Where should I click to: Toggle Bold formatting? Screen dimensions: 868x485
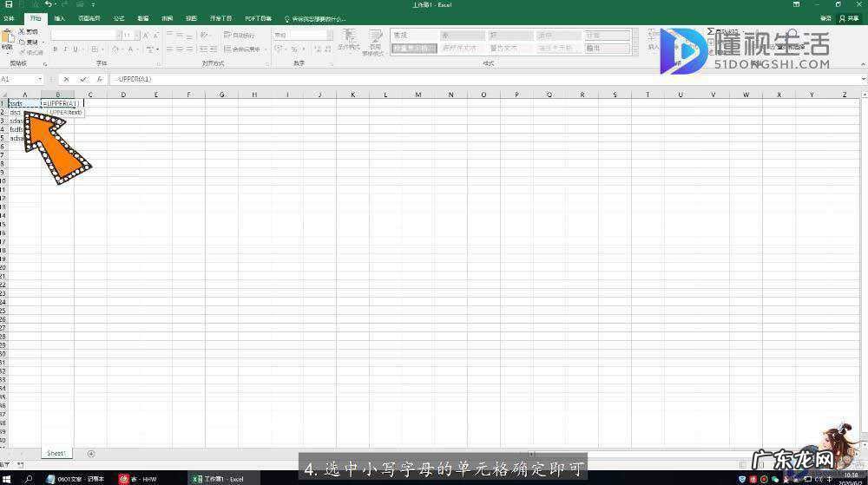point(55,49)
